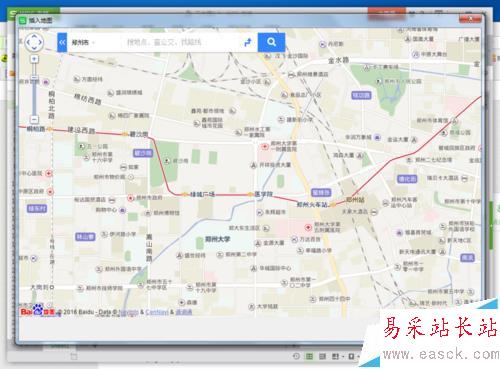The height and width of the screenshot is (369, 500).
Task: Click the 郑州四十四中 school label
Action: click(x=334, y=299)
